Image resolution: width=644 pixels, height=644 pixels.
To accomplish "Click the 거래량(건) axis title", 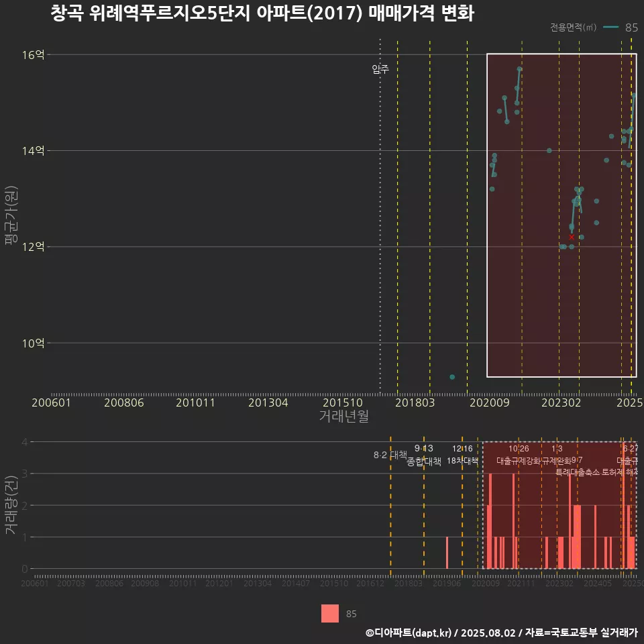I will [11, 505].
